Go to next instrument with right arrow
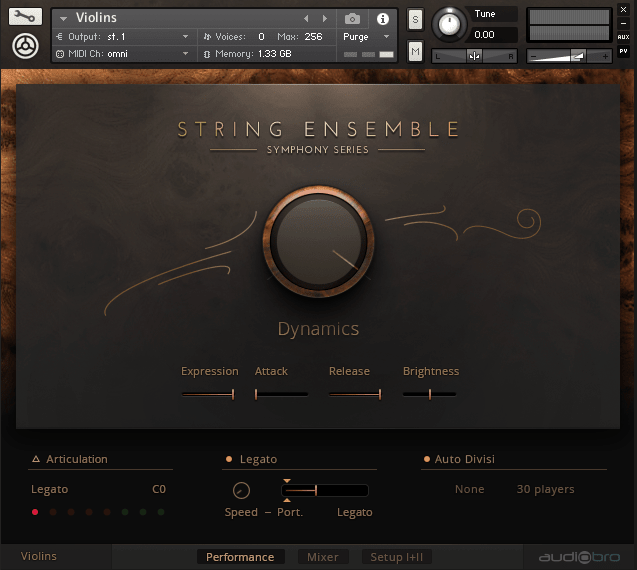The width and height of the screenshot is (637, 570). tap(324, 18)
